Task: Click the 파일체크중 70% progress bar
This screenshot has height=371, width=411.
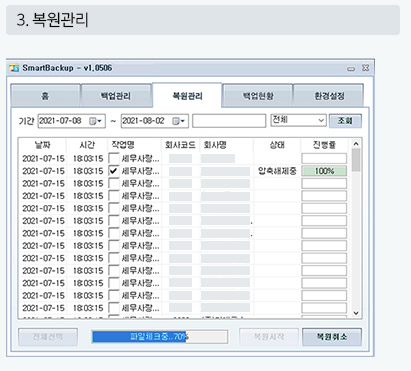Action: [160, 337]
